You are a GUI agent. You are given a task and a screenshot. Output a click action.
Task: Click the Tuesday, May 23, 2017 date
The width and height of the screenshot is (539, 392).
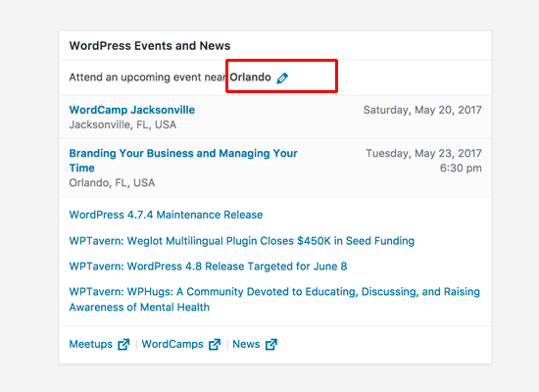(x=423, y=153)
